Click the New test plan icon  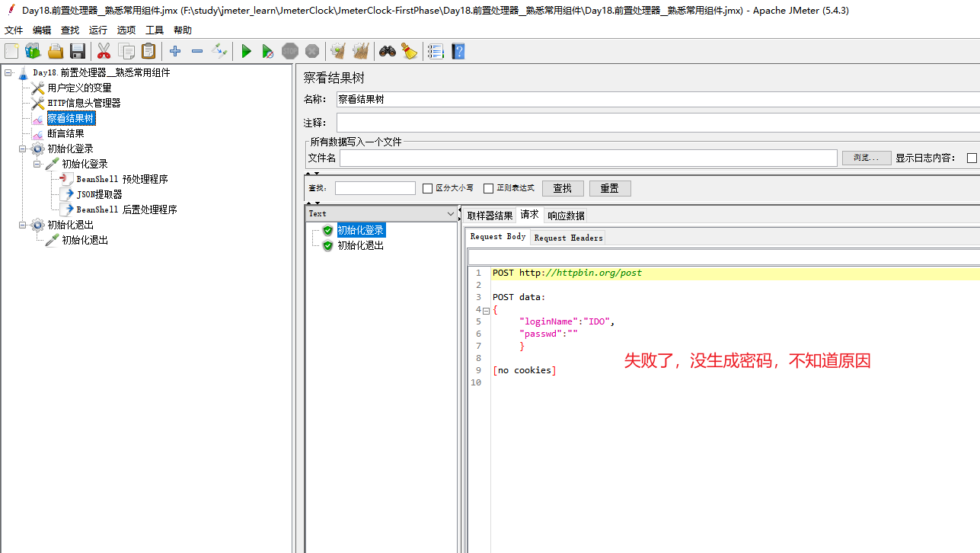pyautogui.click(x=11, y=51)
